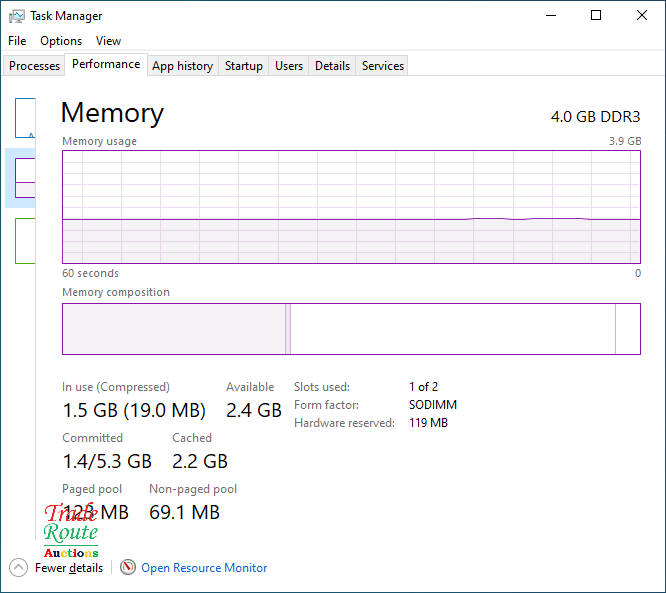Select the green Disk thumbnail in sidebar
The width and height of the screenshot is (666, 593).
tap(25, 240)
